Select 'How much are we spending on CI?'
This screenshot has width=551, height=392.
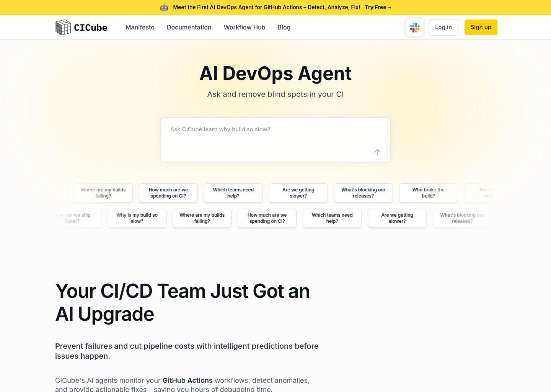click(168, 193)
